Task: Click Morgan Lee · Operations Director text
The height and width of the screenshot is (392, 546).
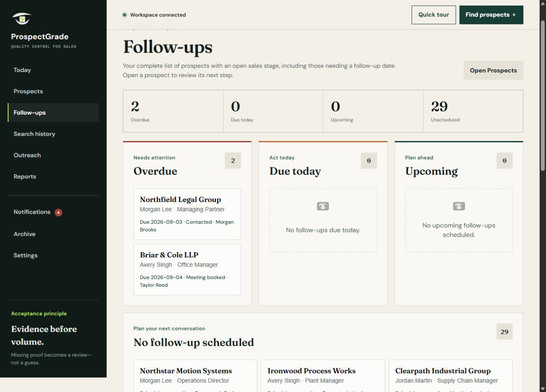Action: [184, 381]
